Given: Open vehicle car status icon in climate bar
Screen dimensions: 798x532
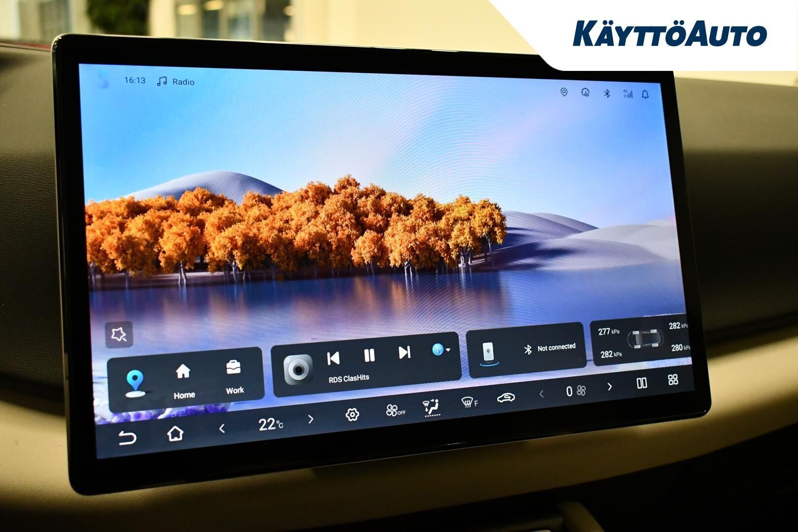Looking at the screenshot, I should 505,398.
